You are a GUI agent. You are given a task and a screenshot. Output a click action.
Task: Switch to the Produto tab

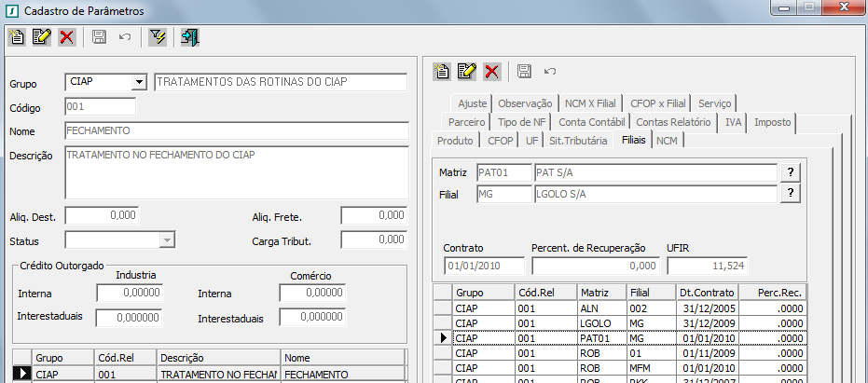(455, 141)
